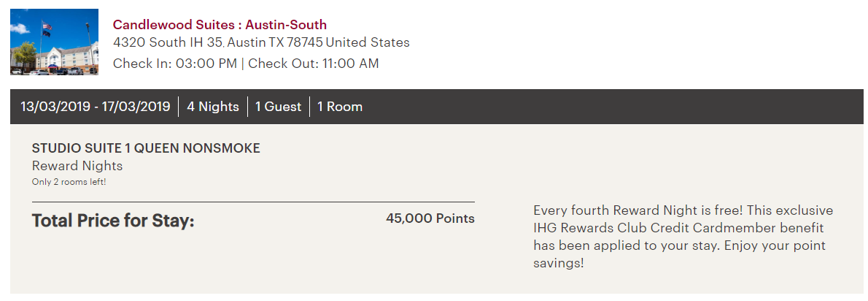Select the 4 Nights label
Image resolution: width=868 pixels, height=301 pixels.
pyautogui.click(x=213, y=107)
